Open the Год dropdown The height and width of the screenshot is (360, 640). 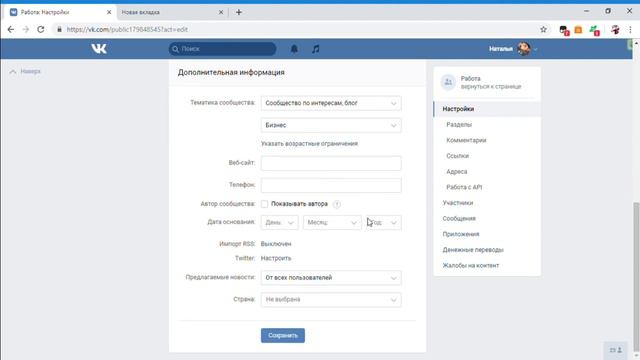384,222
